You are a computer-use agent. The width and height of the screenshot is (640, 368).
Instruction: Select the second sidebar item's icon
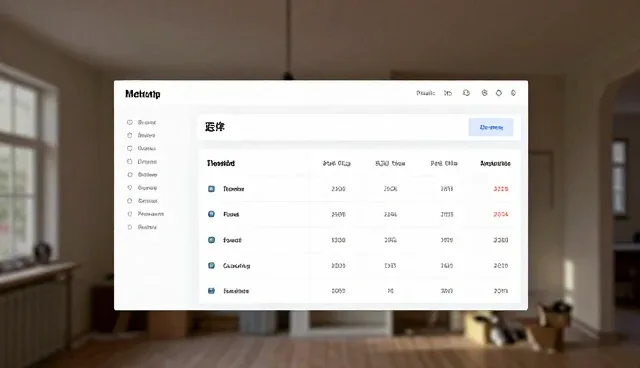(x=130, y=135)
